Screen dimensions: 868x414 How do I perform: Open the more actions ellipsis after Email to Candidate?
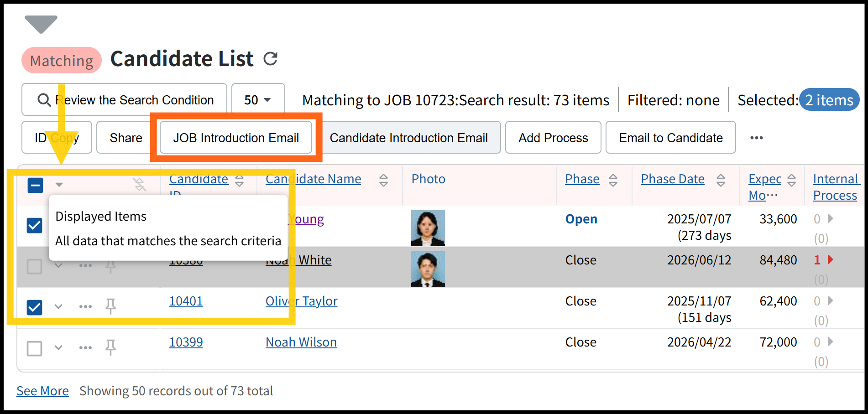756,138
